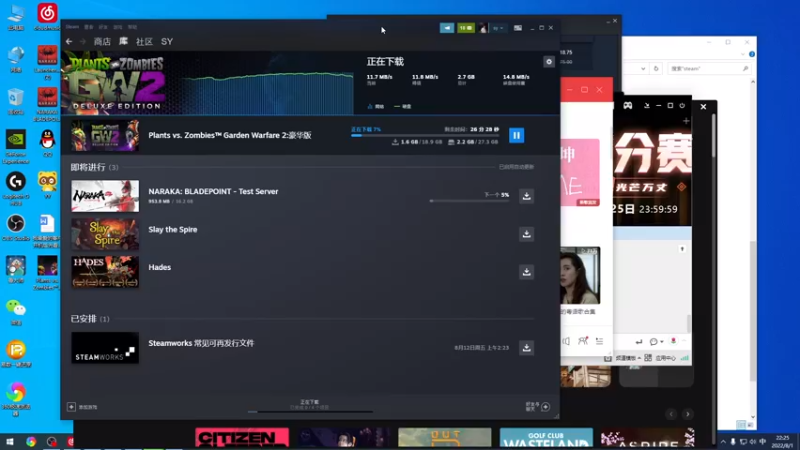The height and width of the screenshot is (450, 800).
Task: Click Steam announcements megaphone button
Action: tap(447, 28)
